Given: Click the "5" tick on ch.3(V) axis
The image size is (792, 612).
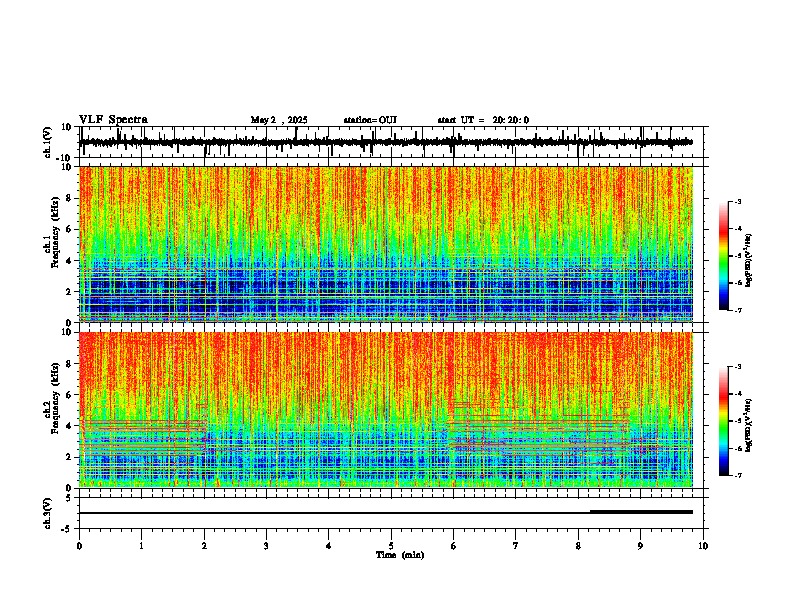Looking at the screenshot, I should (x=70, y=498).
